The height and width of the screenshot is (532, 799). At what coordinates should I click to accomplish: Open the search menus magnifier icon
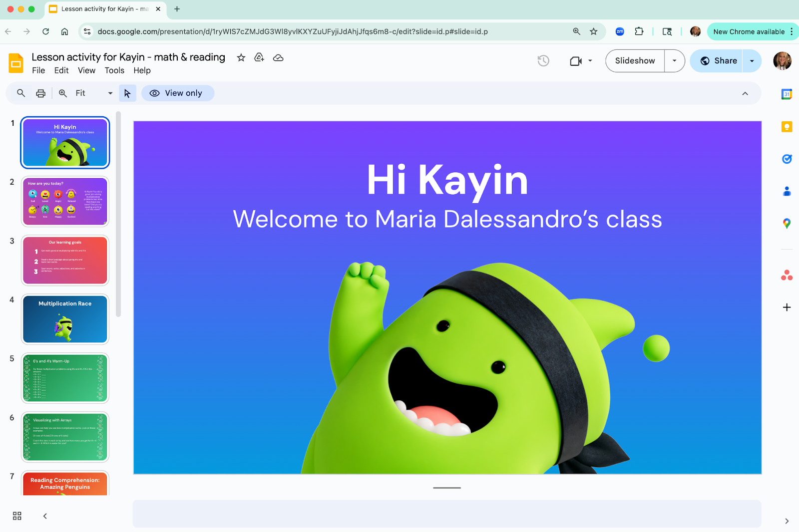(x=21, y=93)
